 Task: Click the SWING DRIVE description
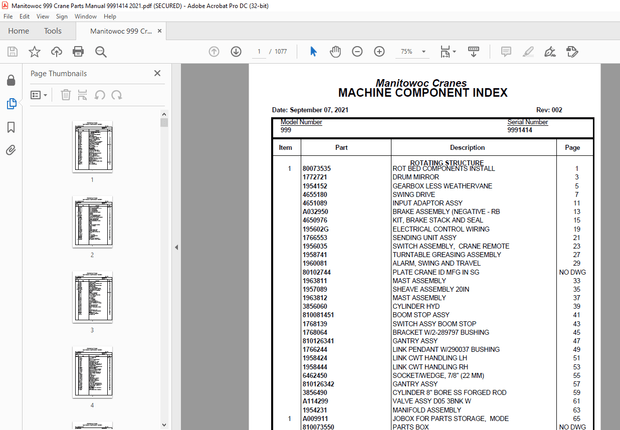pos(414,194)
